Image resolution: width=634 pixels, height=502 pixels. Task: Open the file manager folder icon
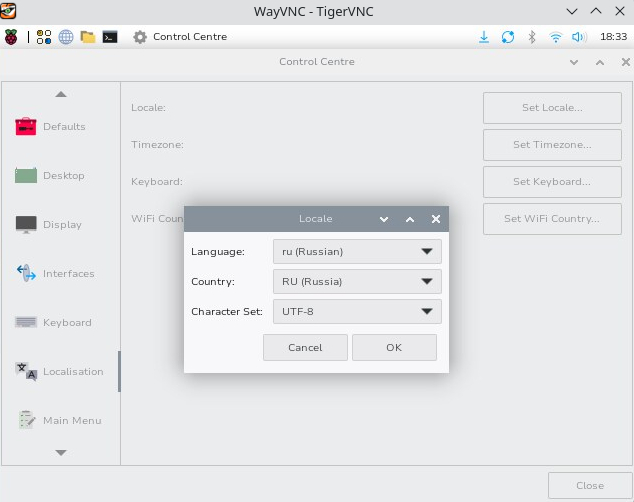[x=88, y=37]
